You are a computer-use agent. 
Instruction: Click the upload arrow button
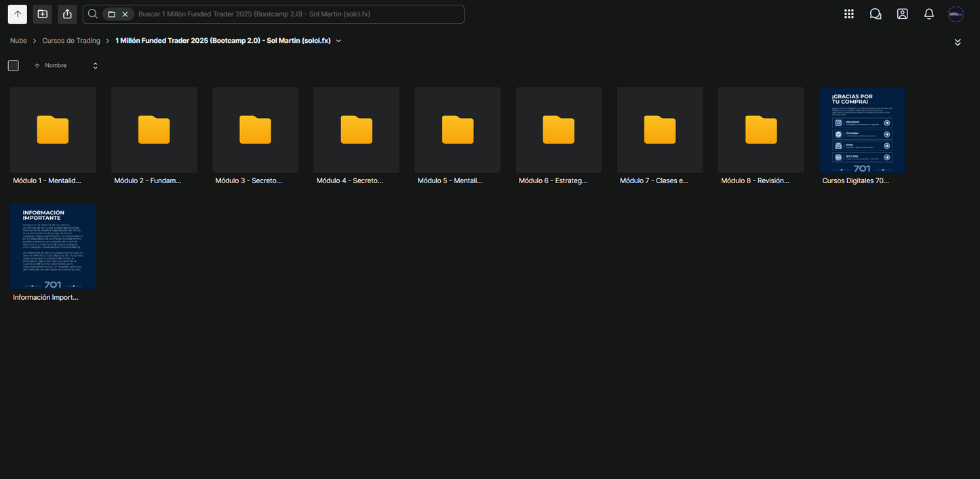pos(18,14)
